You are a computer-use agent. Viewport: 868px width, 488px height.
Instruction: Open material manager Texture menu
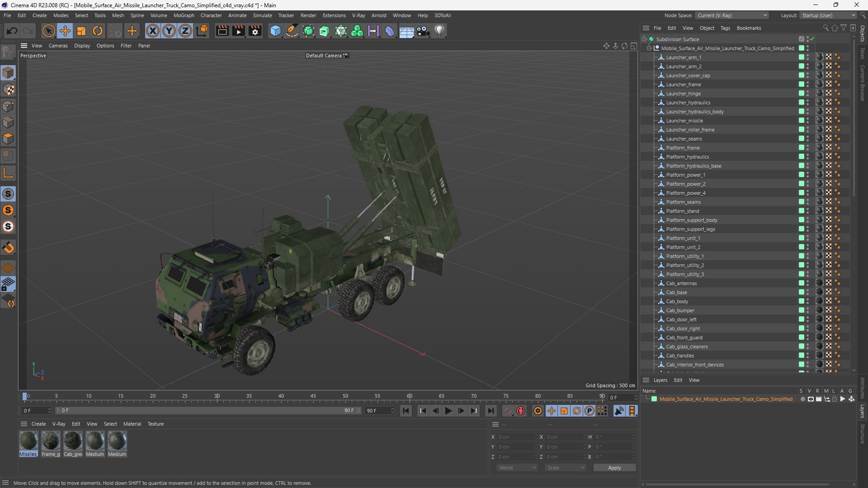tap(156, 424)
